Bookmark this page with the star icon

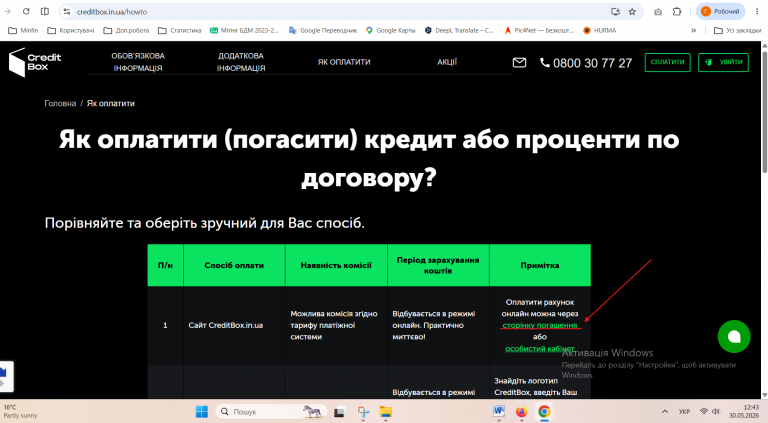632,11
